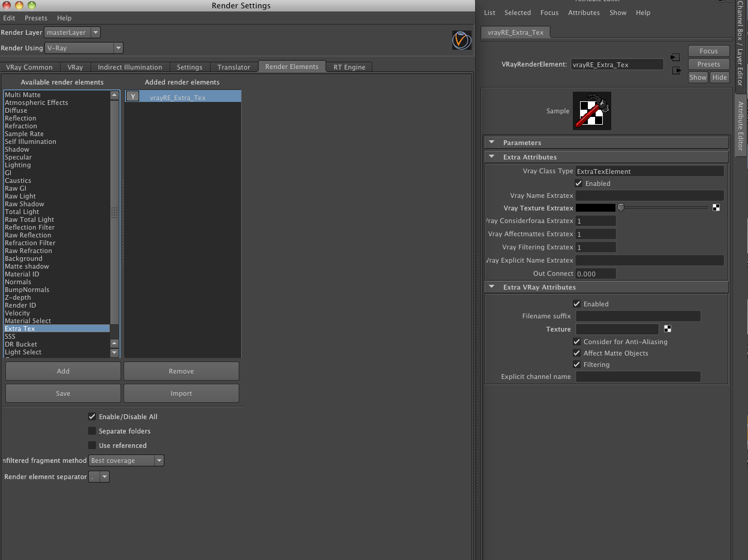Click the scroll-down arrow below the elements list
The height and width of the screenshot is (560, 748).
[115, 353]
